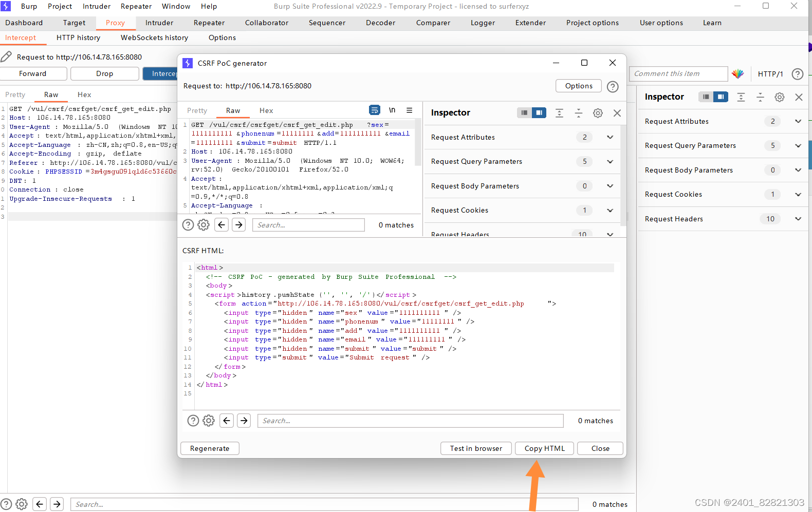
Task: Click previous match arrow in CSRF HTML search
Action: tap(227, 421)
